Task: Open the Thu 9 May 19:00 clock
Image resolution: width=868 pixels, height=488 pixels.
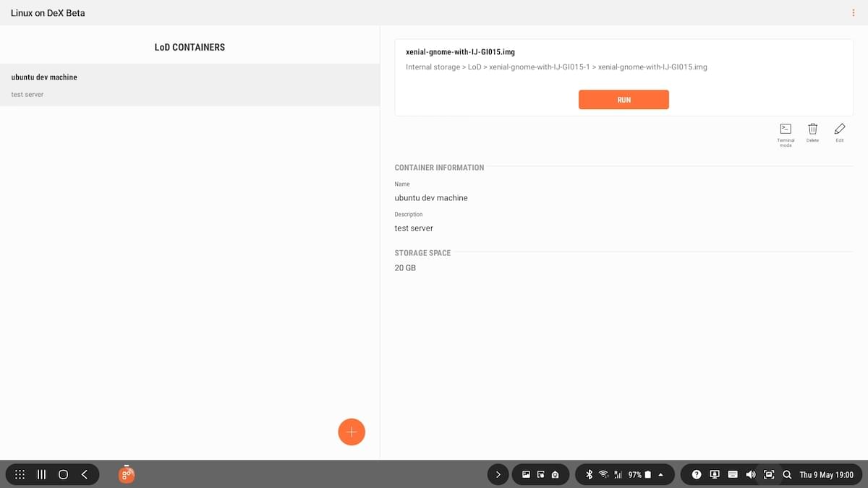Action: click(826, 475)
